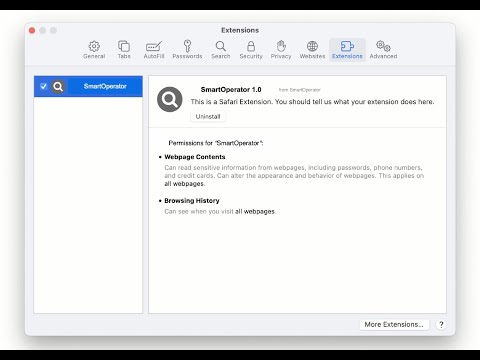Click the SmartOperator magnifier icon in the sidebar
This screenshot has height=360, width=480.
pos(58,87)
